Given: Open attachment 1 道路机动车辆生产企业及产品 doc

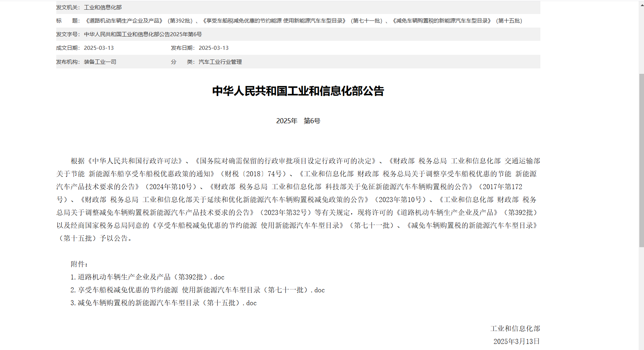Looking at the screenshot, I should point(147,277).
